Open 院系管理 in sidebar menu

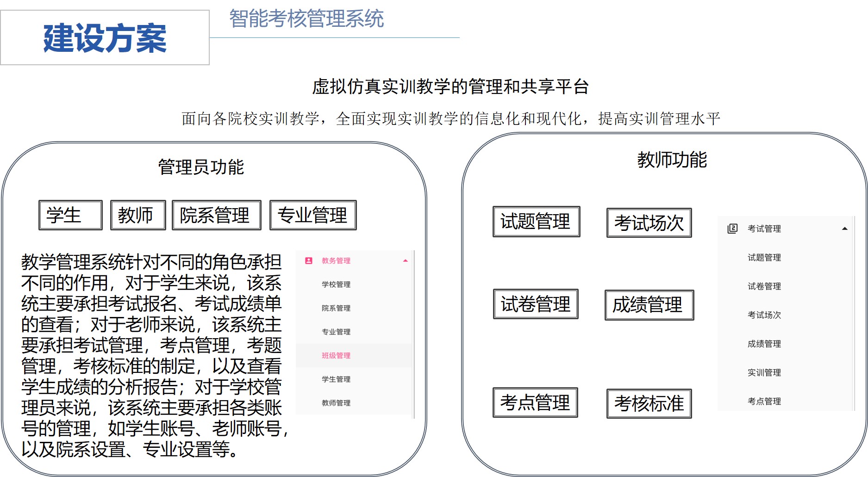tap(336, 308)
